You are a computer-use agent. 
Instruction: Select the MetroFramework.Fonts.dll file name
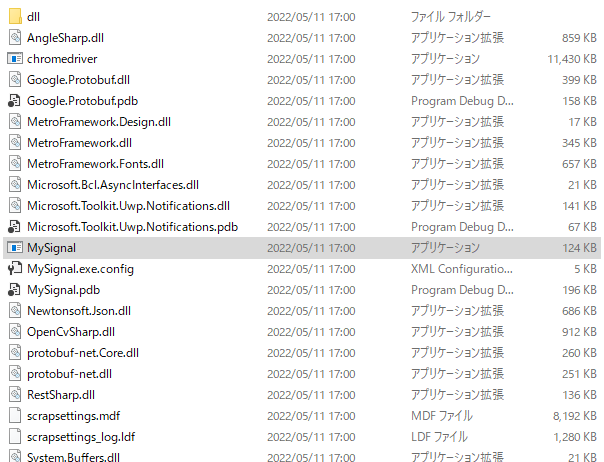[x=96, y=164]
